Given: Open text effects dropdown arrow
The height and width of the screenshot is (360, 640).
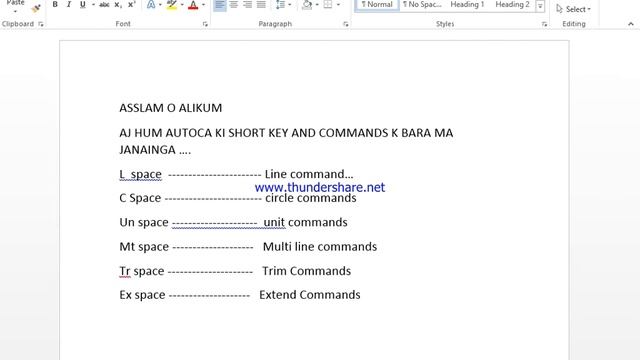Looking at the screenshot, I should click(160, 4).
